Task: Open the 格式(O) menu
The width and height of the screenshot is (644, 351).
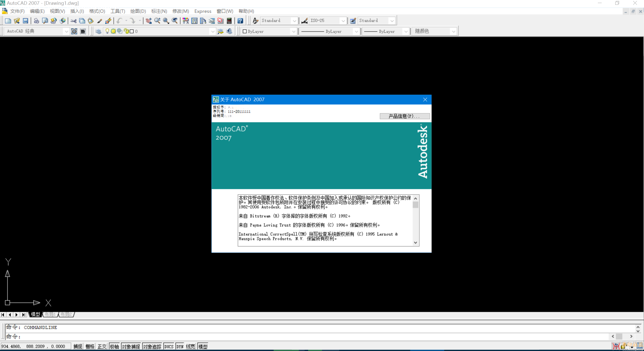Action: tap(97, 11)
